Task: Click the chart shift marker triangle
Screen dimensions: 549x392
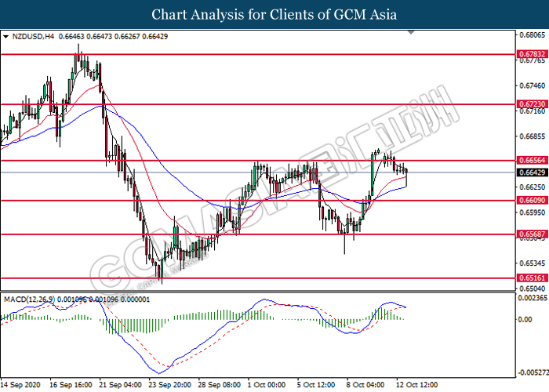Action: pyautogui.click(x=411, y=33)
